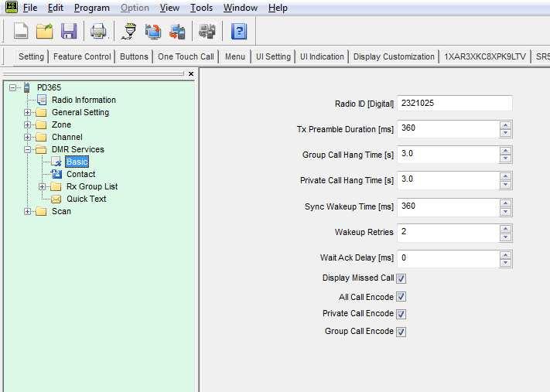Image resolution: width=550 pixels, height=392 pixels.
Task: Click the Contact icon in tree
Action: click(x=56, y=174)
